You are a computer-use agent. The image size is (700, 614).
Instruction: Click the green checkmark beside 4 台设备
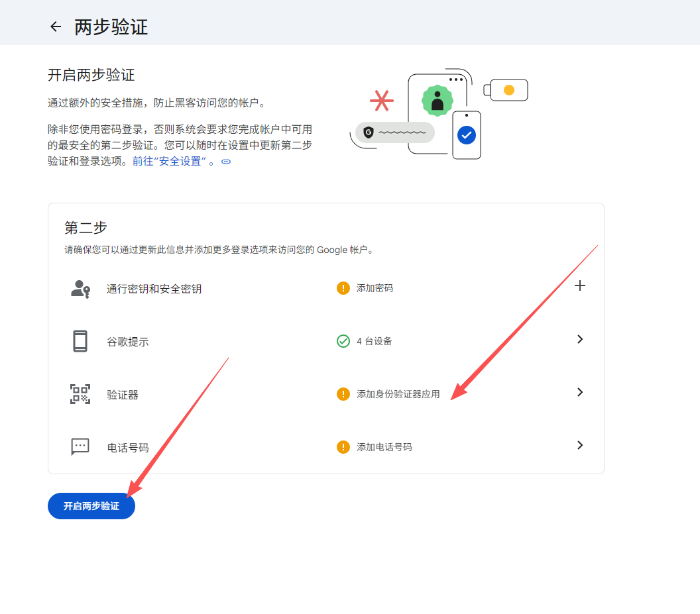(343, 341)
